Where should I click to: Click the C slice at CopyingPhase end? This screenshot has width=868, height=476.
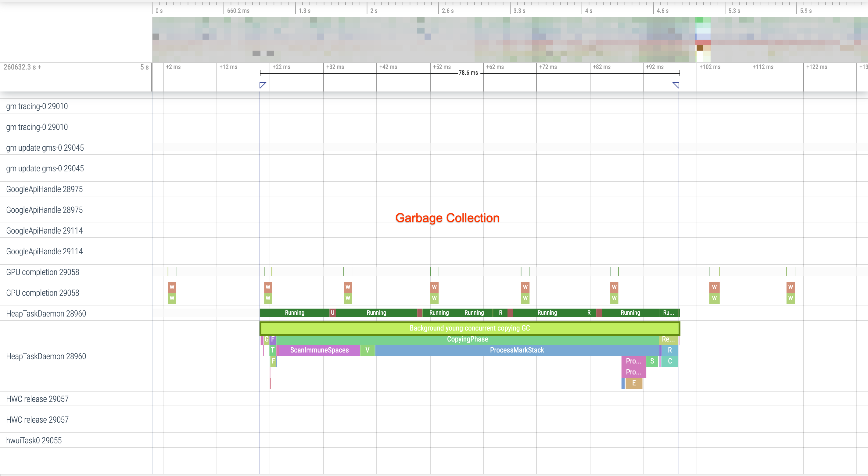[670, 361]
